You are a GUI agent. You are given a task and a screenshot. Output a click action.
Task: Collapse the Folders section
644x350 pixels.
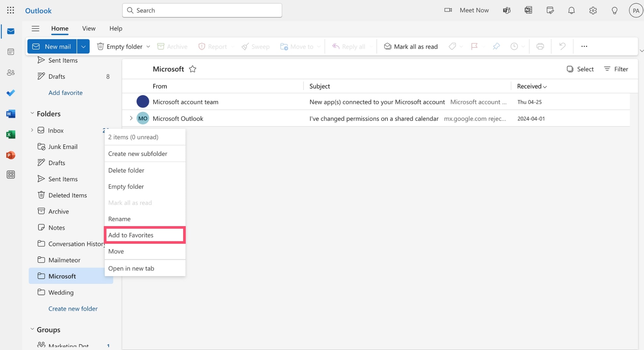pos(32,114)
